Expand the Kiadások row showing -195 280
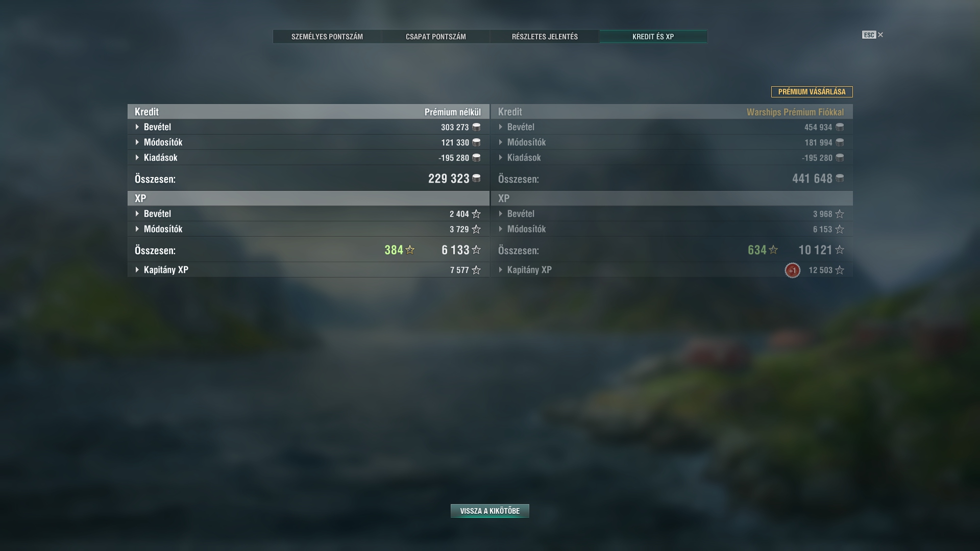Screen dimensions: 980x551 [308, 158]
